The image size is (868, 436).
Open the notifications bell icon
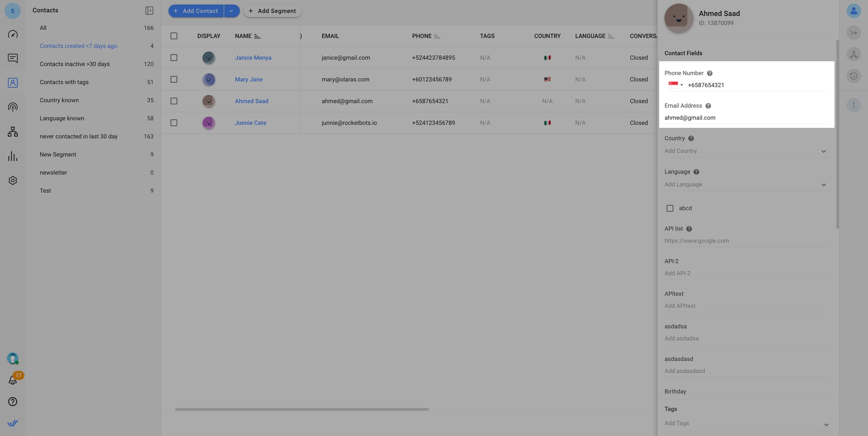pos(12,380)
